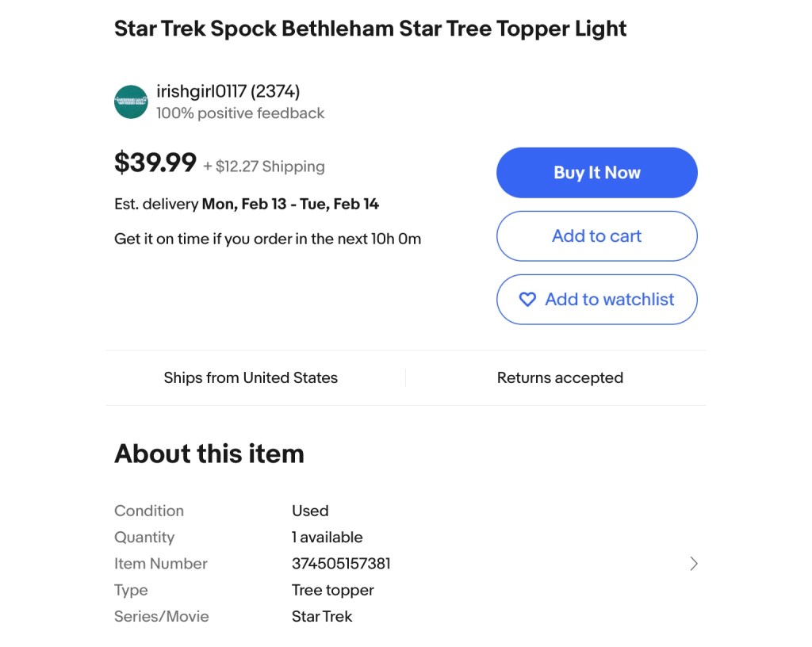Click the Condition value Used
Viewport: 812px width, 647px height.
coord(310,511)
